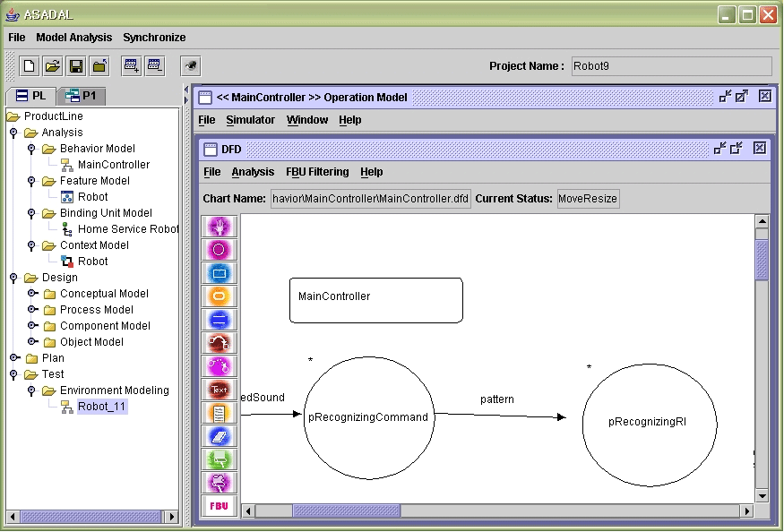This screenshot has height=532, width=784.
Task: Collapse the Design tree node
Action: click(14, 277)
